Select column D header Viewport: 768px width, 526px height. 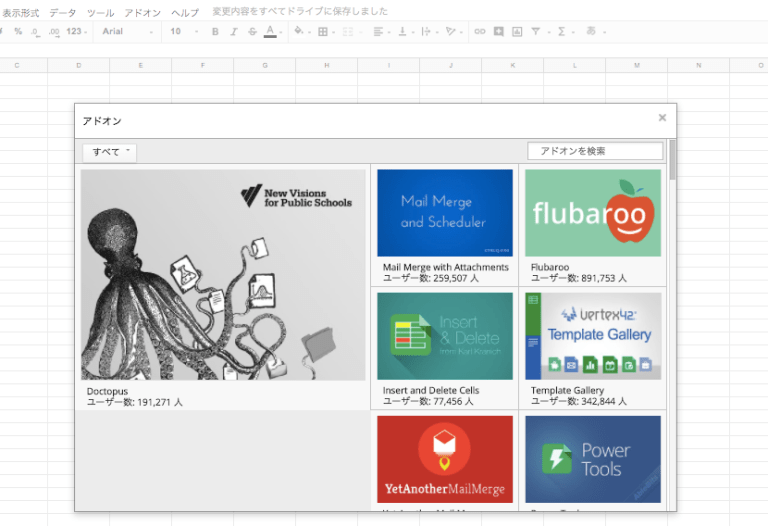pos(79,65)
